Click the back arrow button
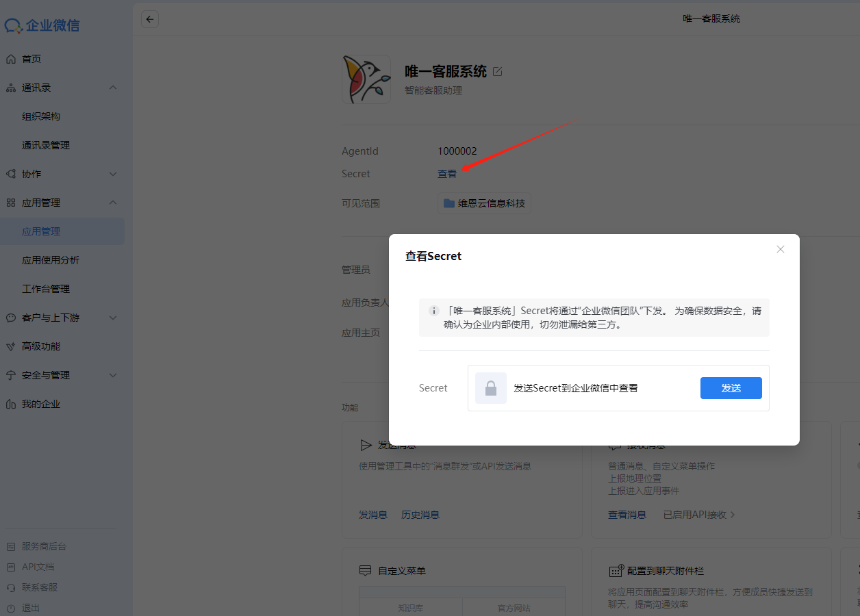The width and height of the screenshot is (860, 616). (150, 19)
